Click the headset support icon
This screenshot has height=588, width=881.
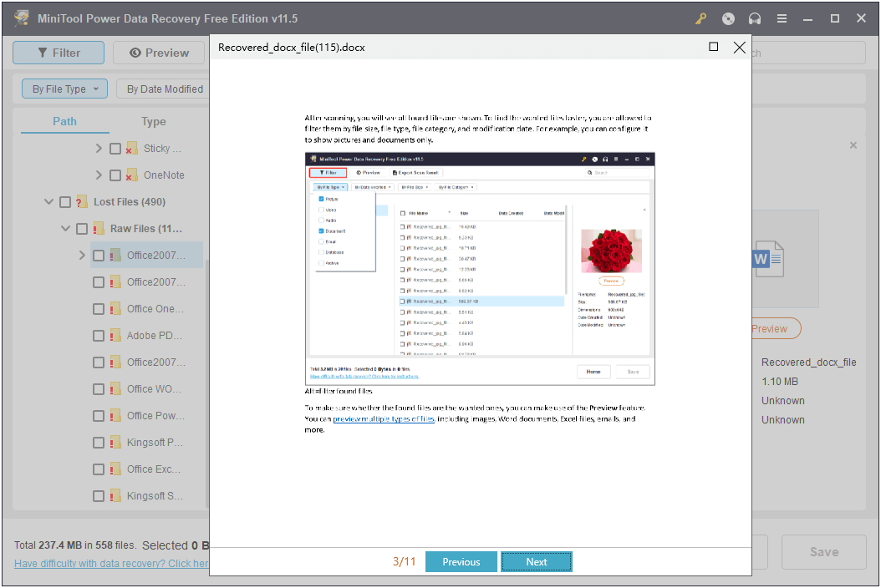tap(755, 18)
